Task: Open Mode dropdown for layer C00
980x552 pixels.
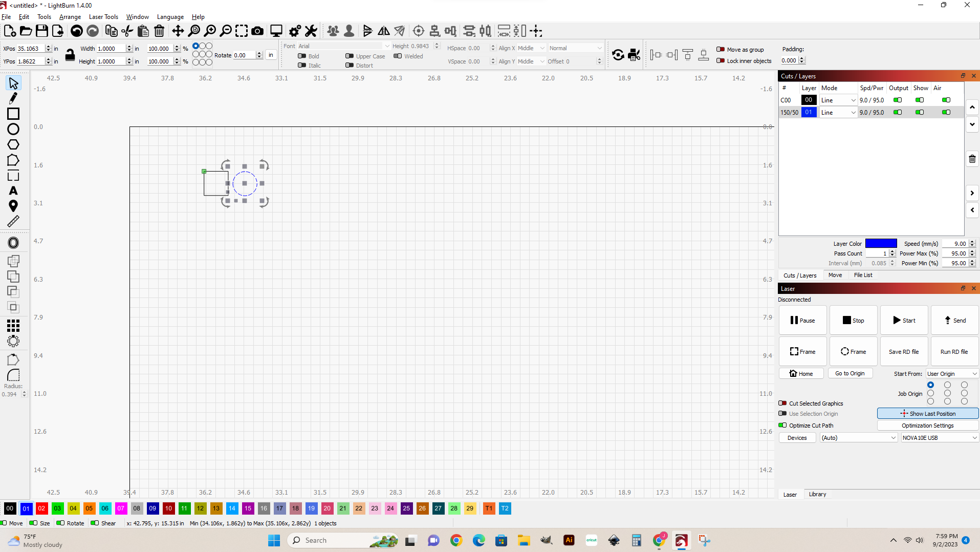Action: [838, 100]
